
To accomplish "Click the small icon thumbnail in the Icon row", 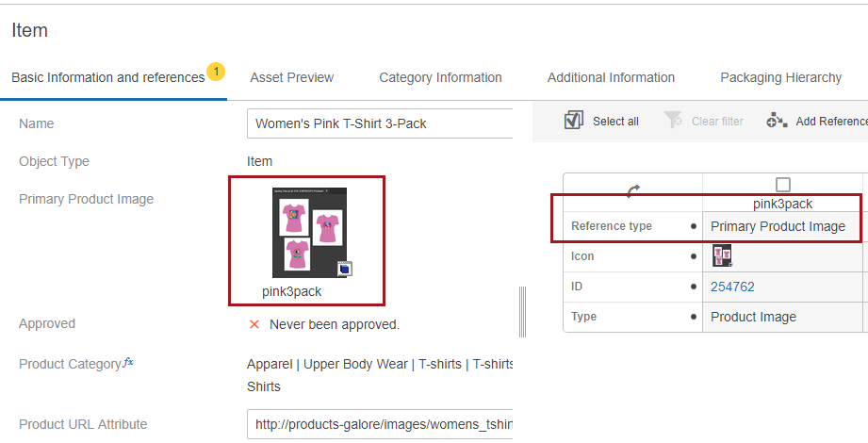I will pyautogui.click(x=722, y=255).
